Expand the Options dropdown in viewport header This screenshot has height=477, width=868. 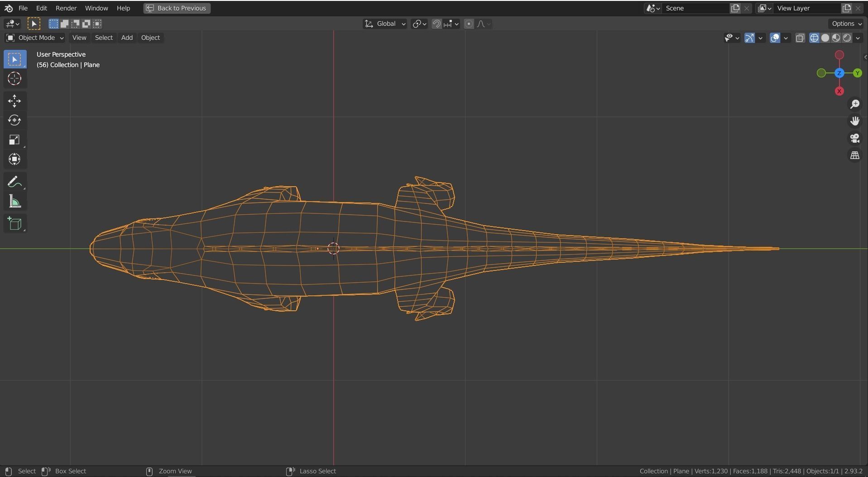click(845, 24)
